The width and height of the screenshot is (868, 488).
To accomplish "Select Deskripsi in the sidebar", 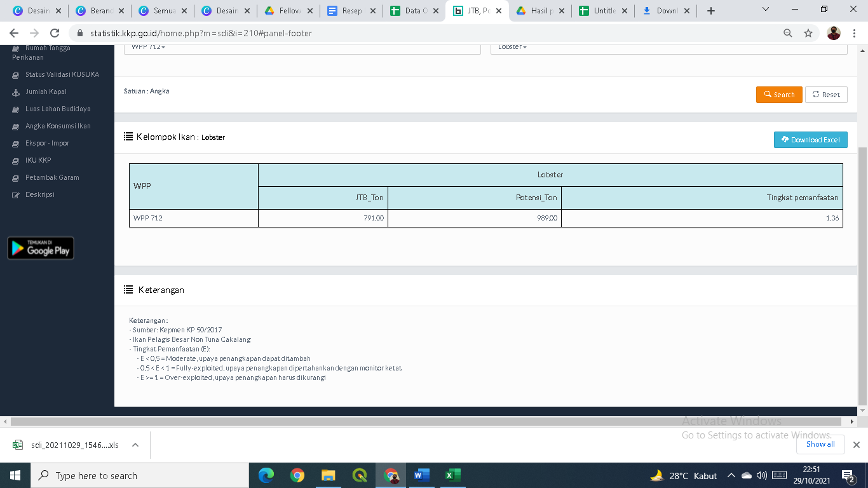I will [39, 194].
